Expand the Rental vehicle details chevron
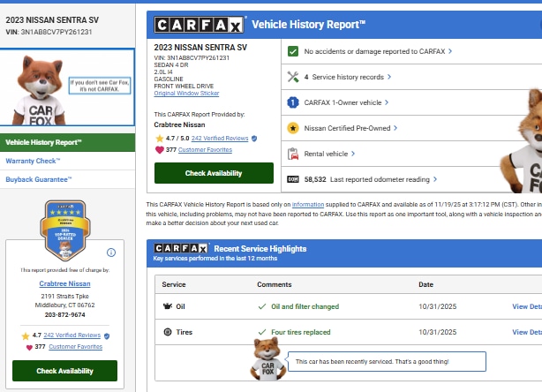This screenshot has height=392, width=542. click(354, 154)
